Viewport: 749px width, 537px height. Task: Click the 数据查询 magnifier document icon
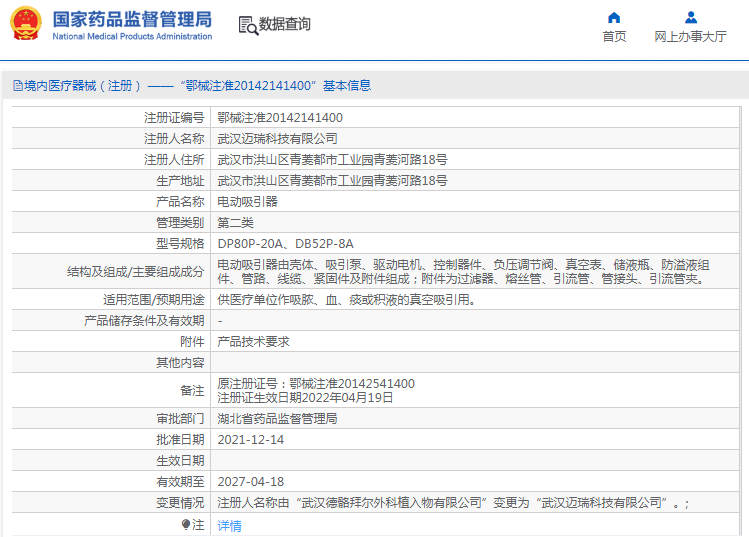tap(247, 25)
